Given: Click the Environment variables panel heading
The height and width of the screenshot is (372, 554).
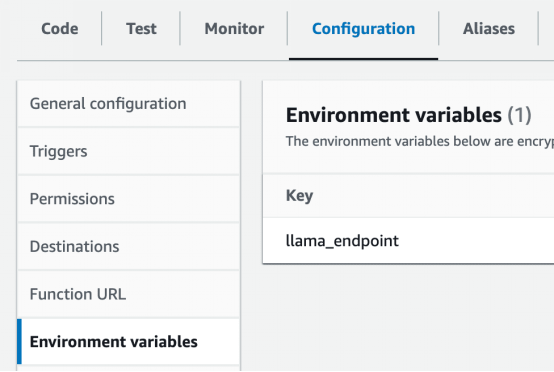Looking at the screenshot, I should pyautogui.click(x=394, y=115).
